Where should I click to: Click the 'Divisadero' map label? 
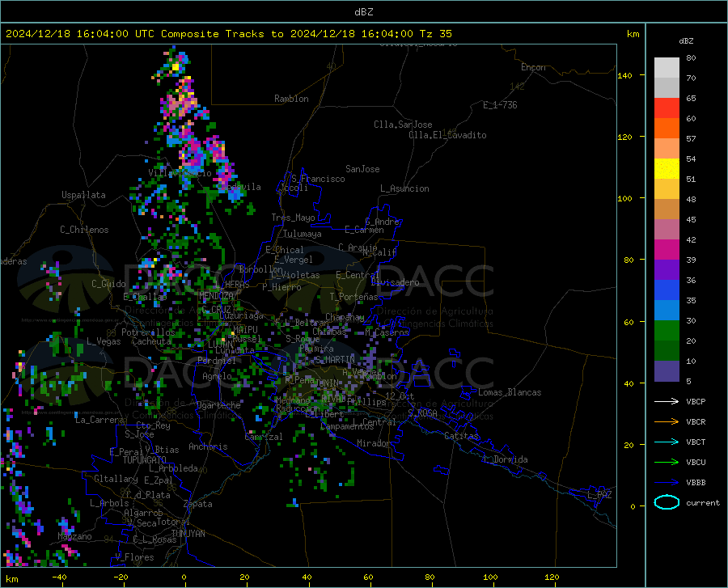[395, 282]
